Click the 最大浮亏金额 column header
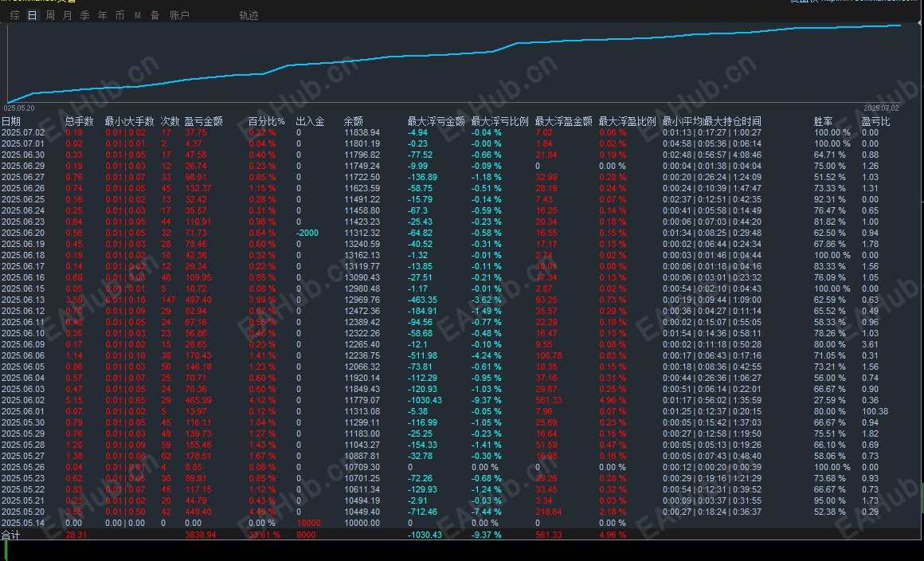The height and width of the screenshot is (561, 924). 436,121
